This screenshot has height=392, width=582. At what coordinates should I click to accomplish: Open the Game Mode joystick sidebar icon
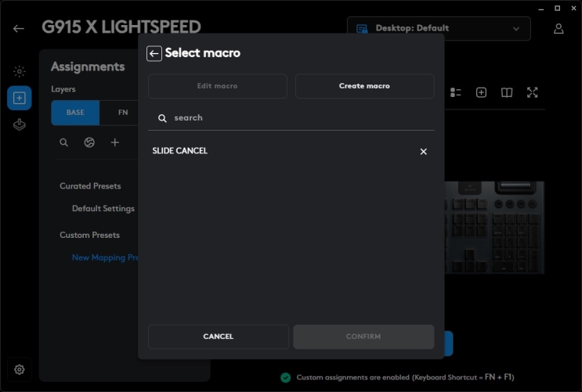19,124
